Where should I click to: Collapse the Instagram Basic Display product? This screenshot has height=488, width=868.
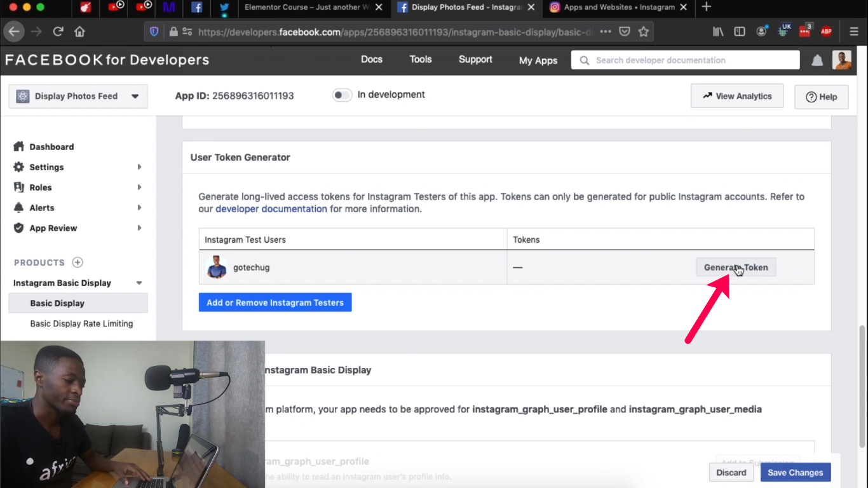(139, 283)
